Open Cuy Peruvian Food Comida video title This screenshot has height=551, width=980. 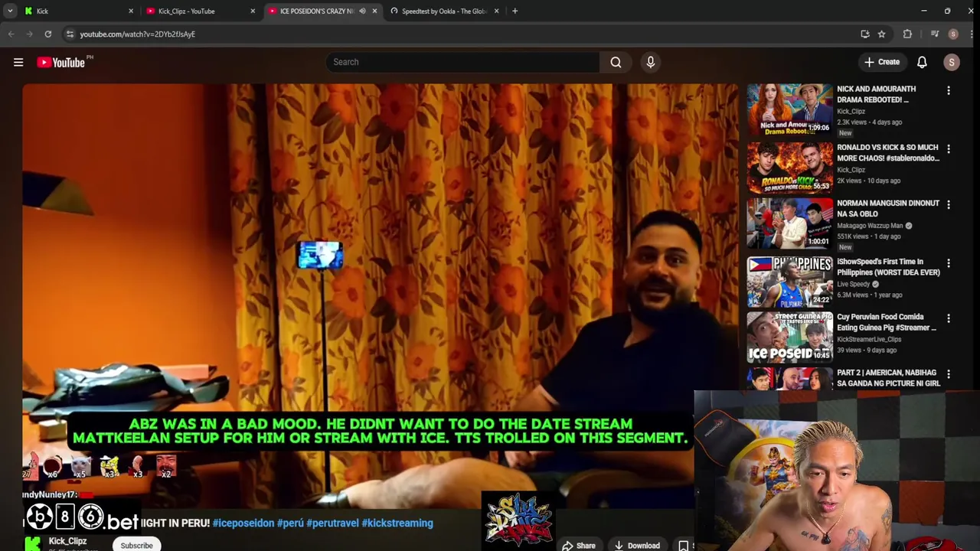[x=887, y=322]
